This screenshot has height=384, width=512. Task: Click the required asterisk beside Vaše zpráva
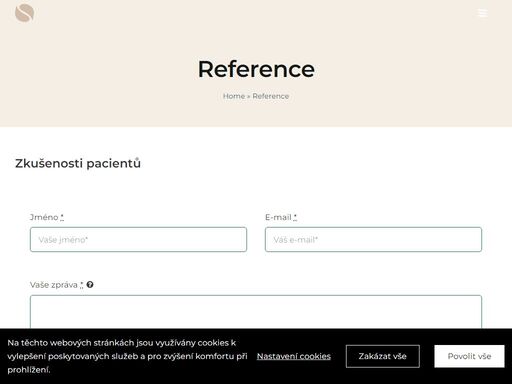coord(82,285)
